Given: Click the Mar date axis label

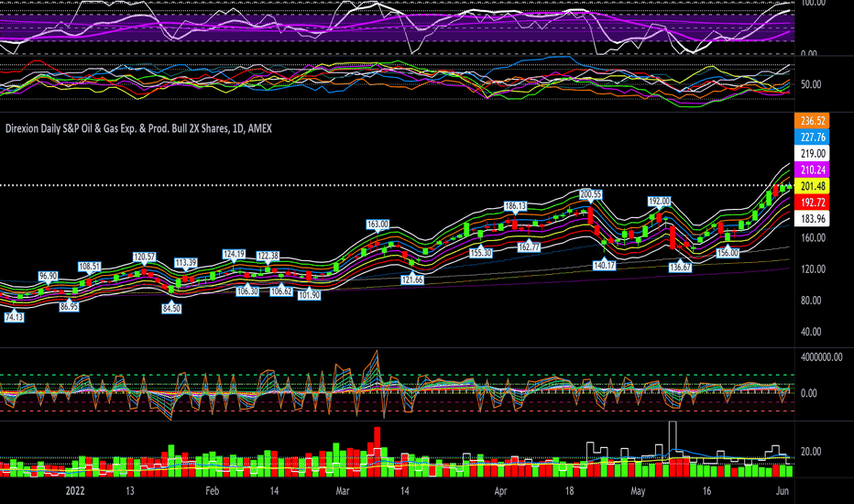Looking at the screenshot, I should [x=343, y=491].
